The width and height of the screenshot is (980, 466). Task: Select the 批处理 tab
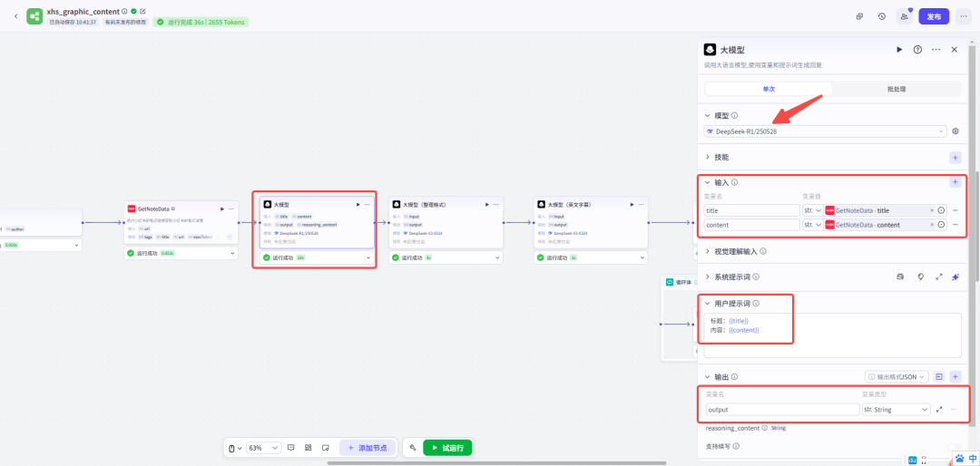tap(897, 90)
